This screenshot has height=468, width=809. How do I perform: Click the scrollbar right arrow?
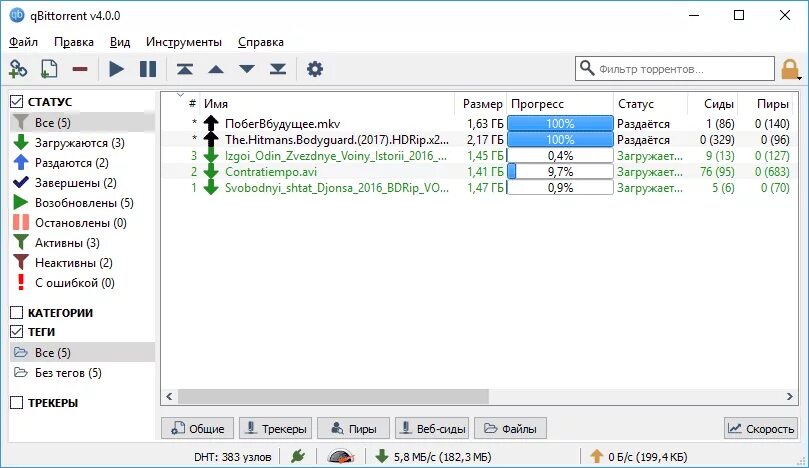tap(789, 396)
